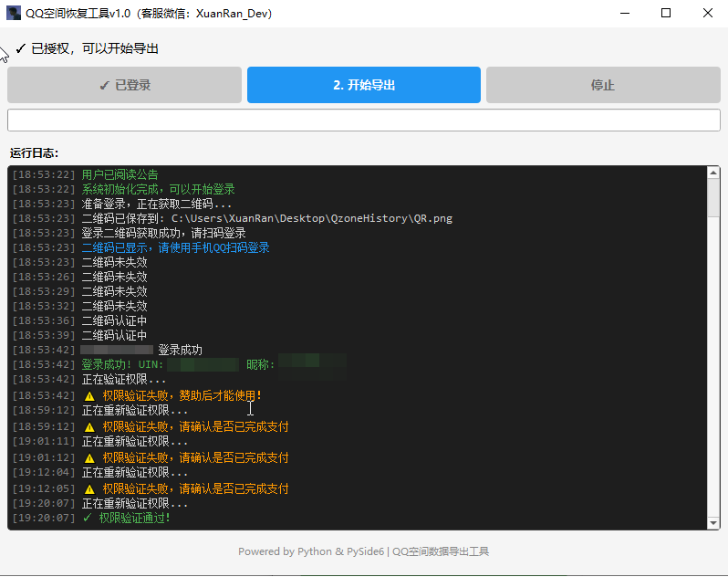Maximize the application window
This screenshot has height=577, width=728.
[x=666, y=14]
